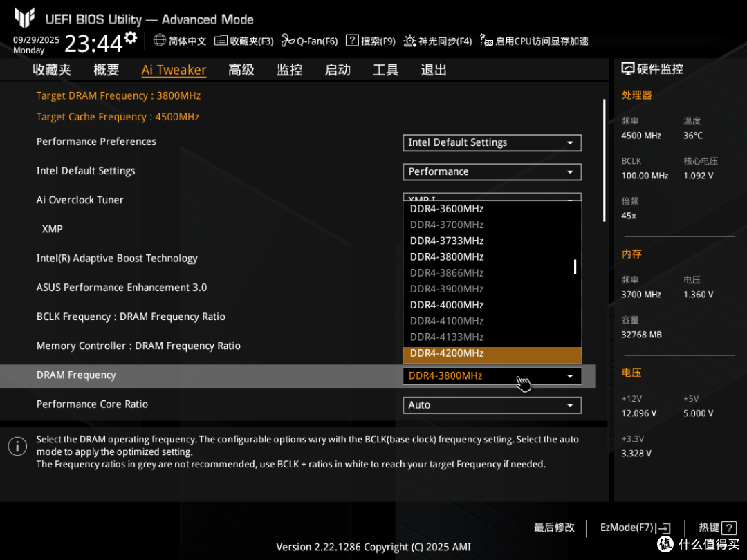747x560 pixels.
Task: Click the info icon beside help text
Action: tap(17, 447)
